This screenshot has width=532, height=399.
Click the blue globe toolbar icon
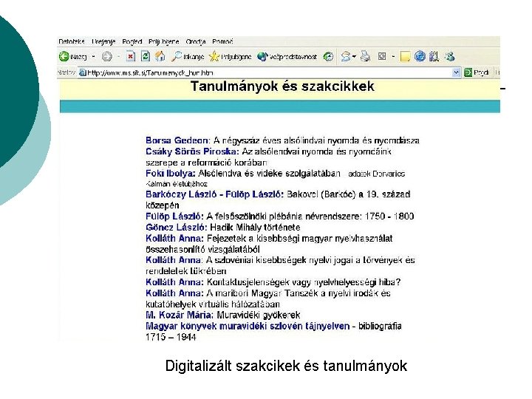420,56
